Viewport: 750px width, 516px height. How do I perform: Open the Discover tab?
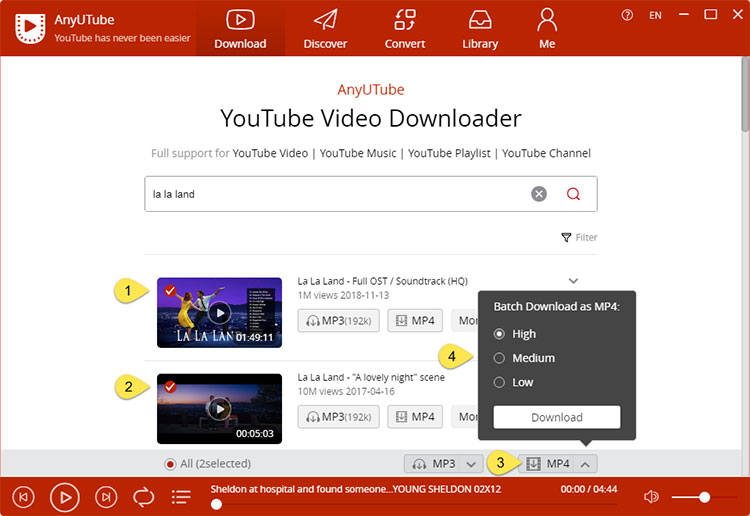(x=325, y=29)
